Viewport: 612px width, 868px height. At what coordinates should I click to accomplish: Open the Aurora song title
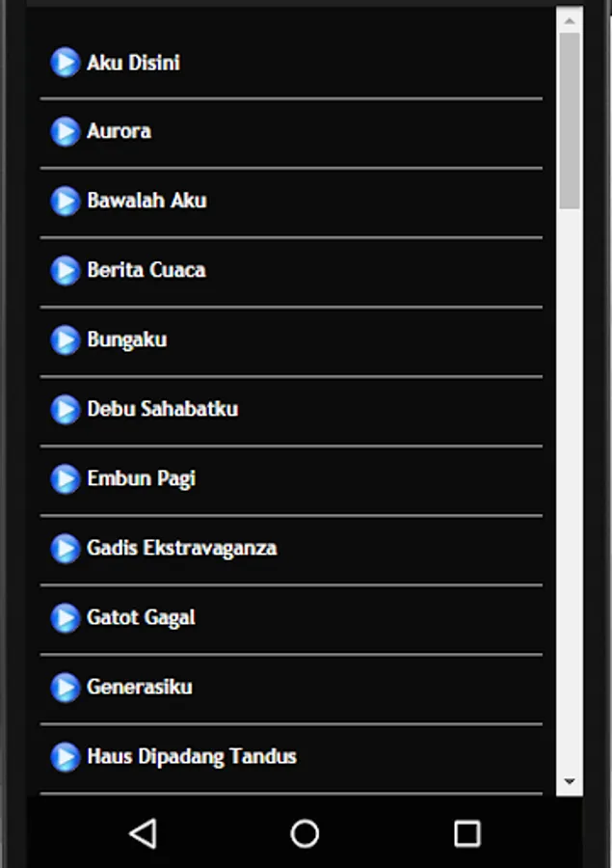[119, 131]
